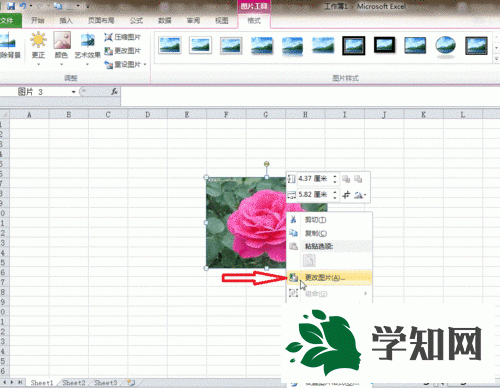Click the height spinner arrows
Image resolution: width=500 pixels, height=388 pixels.
[335, 179]
